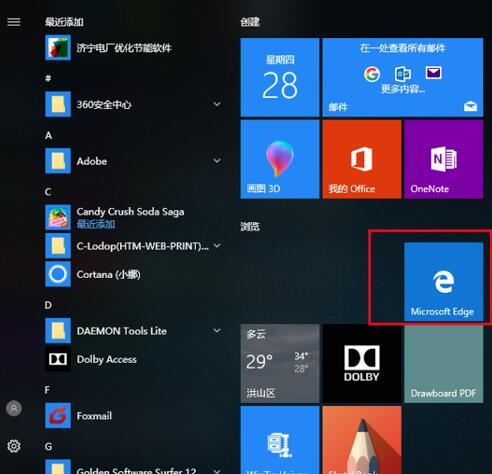
Task: Click the C-Lodop folder icon
Action: pos(58,246)
